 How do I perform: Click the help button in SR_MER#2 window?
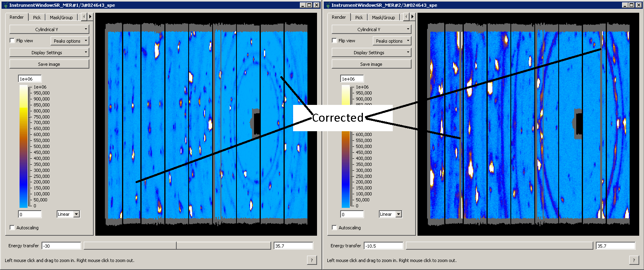(634, 260)
